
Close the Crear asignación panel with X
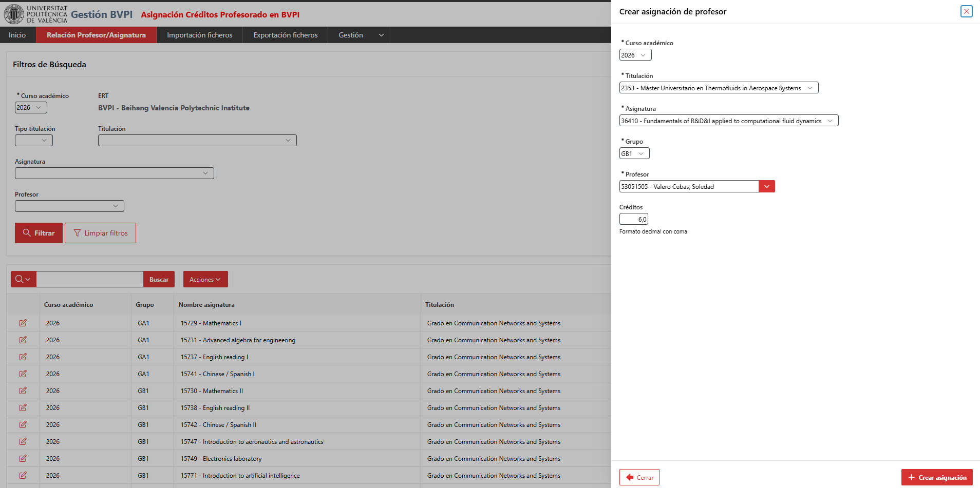[966, 11]
